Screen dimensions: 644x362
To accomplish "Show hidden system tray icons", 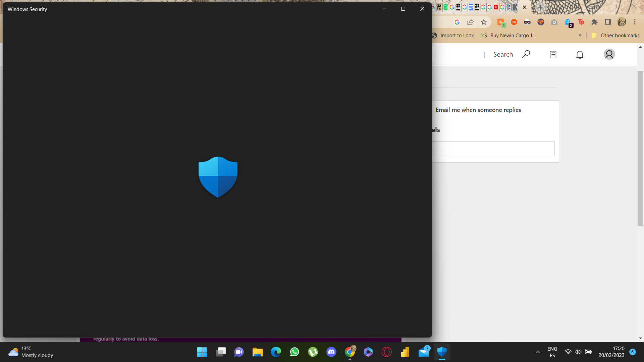I will (x=538, y=352).
